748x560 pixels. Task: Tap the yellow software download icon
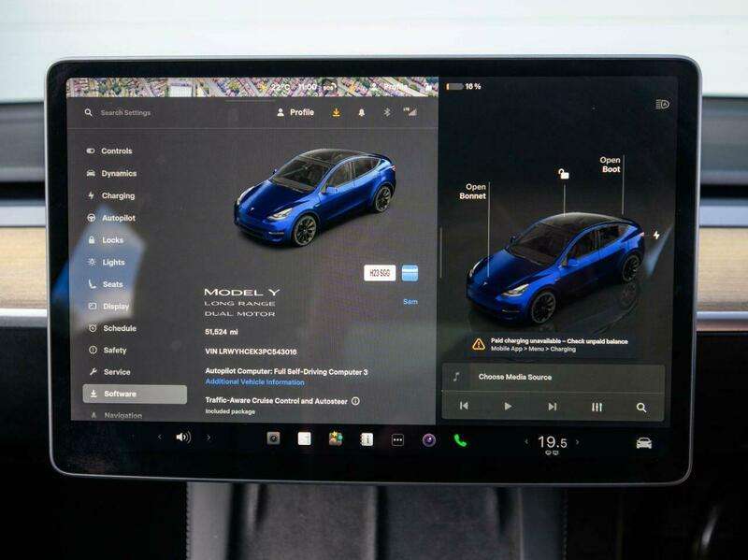[337, 112]
